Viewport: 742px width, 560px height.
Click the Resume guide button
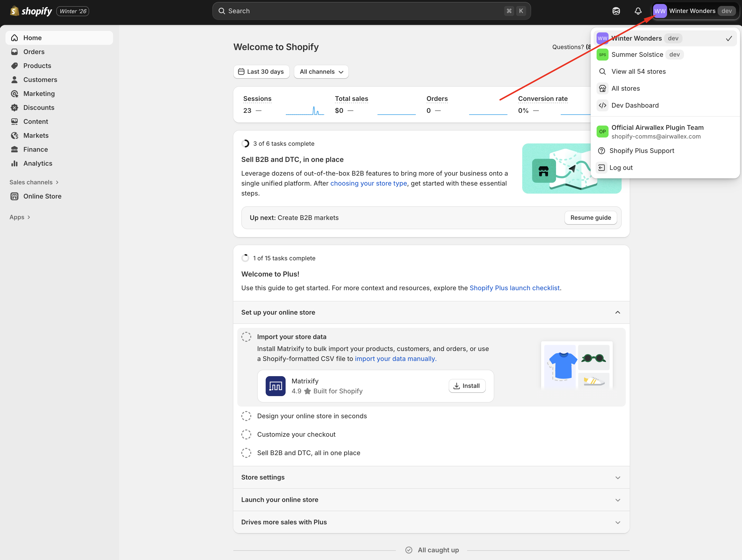[590, 217]
